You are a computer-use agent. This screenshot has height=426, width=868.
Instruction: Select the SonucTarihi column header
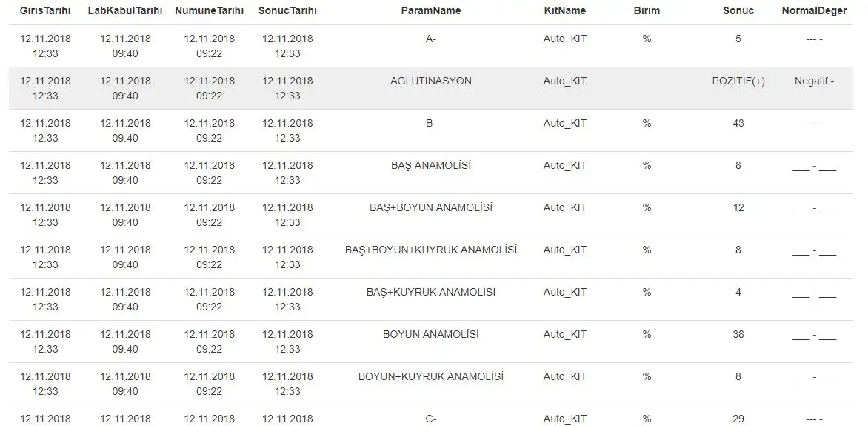click(287, 11)
